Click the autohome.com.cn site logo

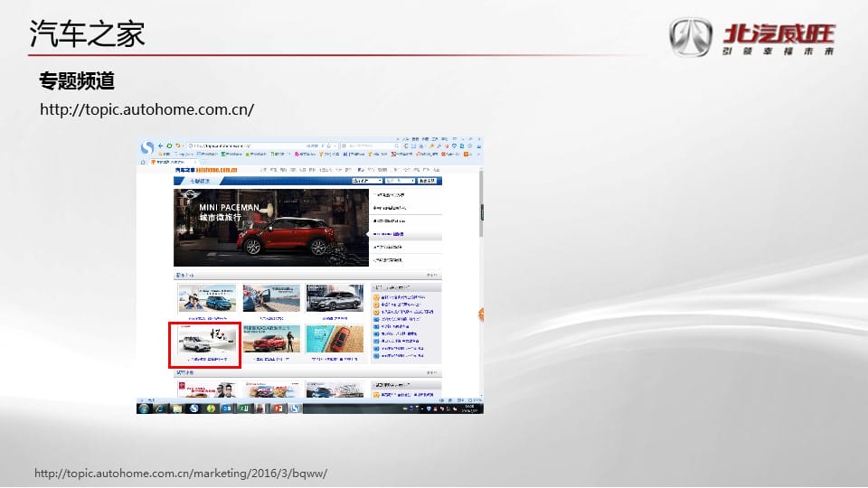click(205, 169)
